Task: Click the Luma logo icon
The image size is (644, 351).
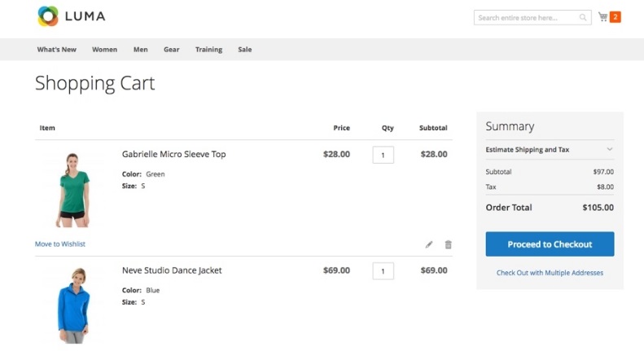Action: point(48,16)
